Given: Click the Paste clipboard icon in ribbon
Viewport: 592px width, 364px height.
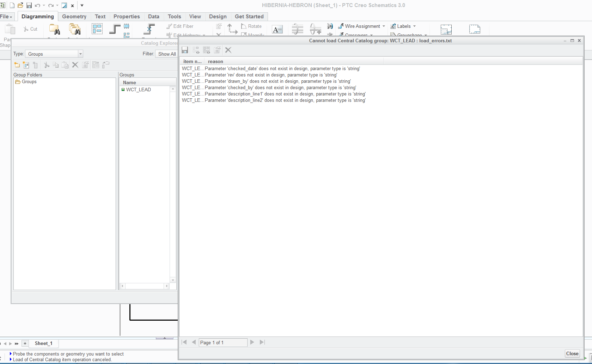Looking at the screenshot, I should click(10, 29).
